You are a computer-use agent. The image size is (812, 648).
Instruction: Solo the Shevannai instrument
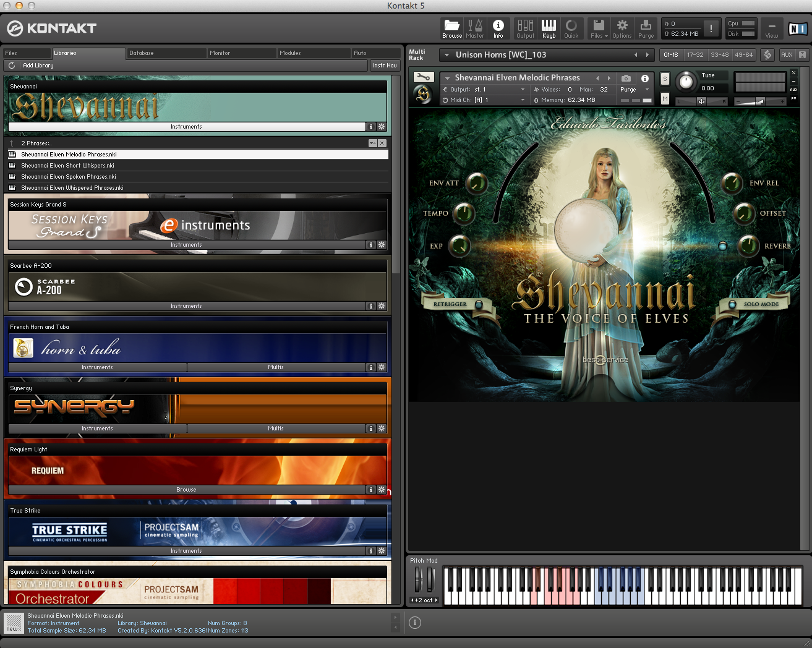point(665,79)
